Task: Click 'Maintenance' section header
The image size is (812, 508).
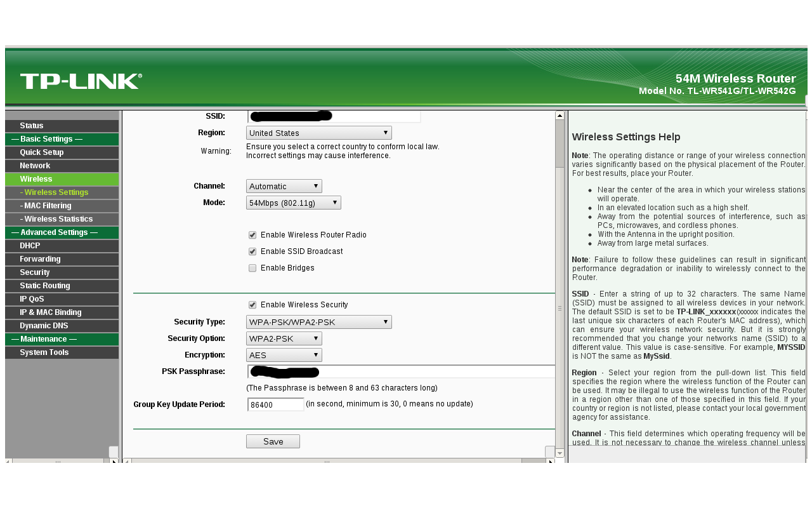Action: 62,339
